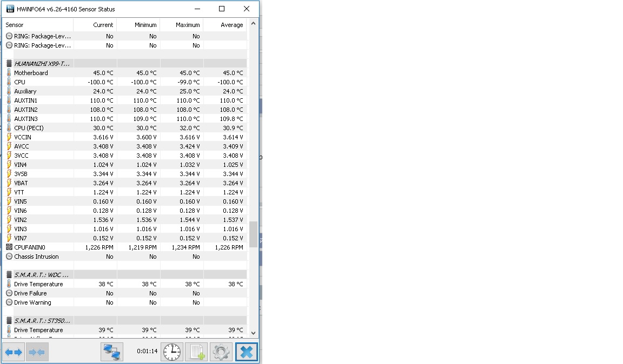
Task: Click the VIN7 voltage icon
Action: 9,238
